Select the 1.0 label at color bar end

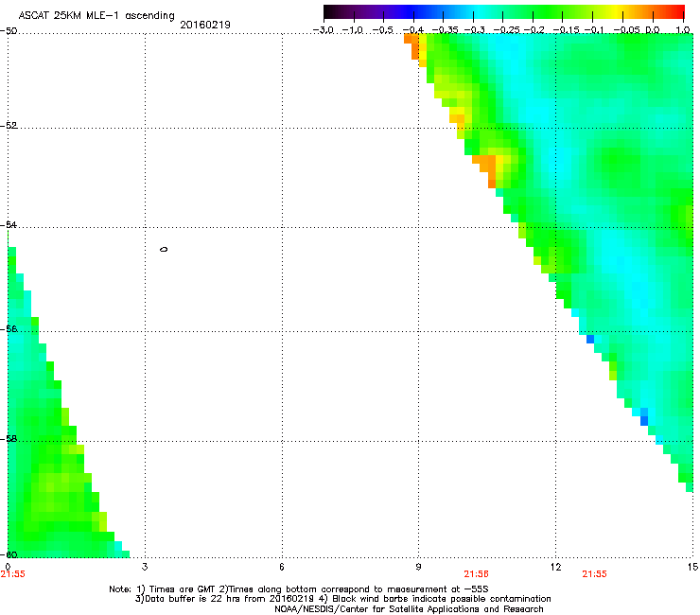(x=683, y=30)
